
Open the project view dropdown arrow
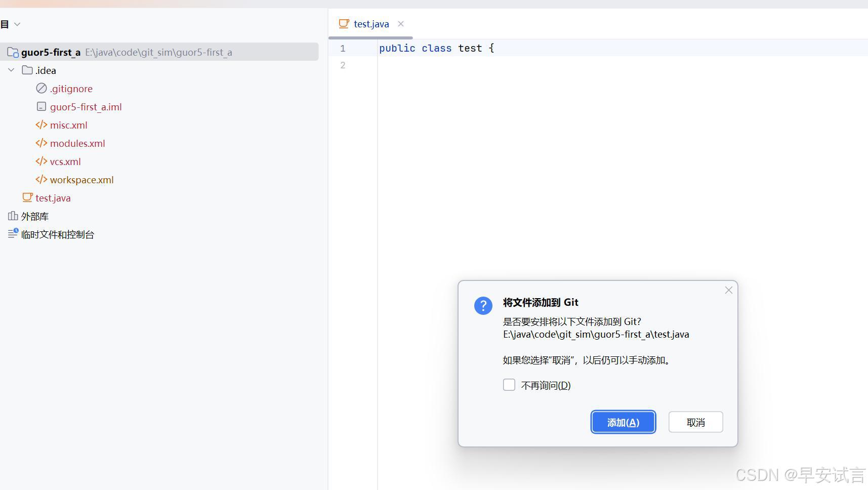click(x=17, y=24)
